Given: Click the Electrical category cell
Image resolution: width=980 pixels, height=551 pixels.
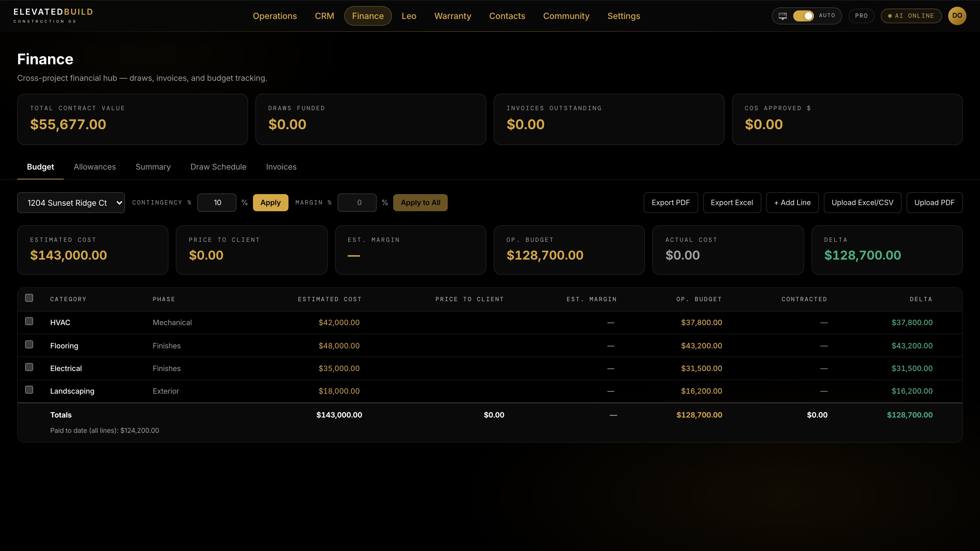Looking at the screenshot, I should (x=66, y=369).
